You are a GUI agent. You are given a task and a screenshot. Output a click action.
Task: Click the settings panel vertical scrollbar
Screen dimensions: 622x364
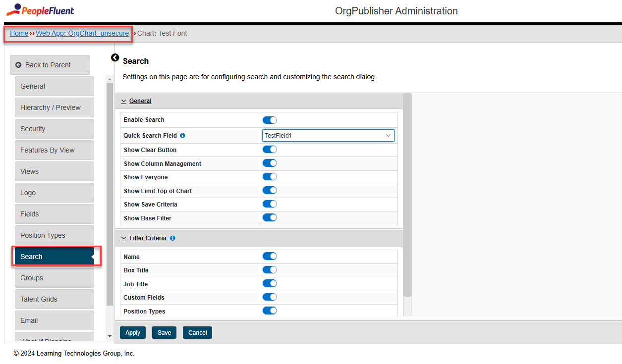pos(407,198)
